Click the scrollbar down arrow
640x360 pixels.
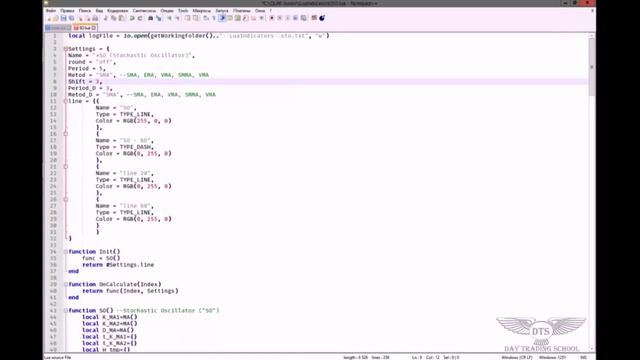point(591,349)
